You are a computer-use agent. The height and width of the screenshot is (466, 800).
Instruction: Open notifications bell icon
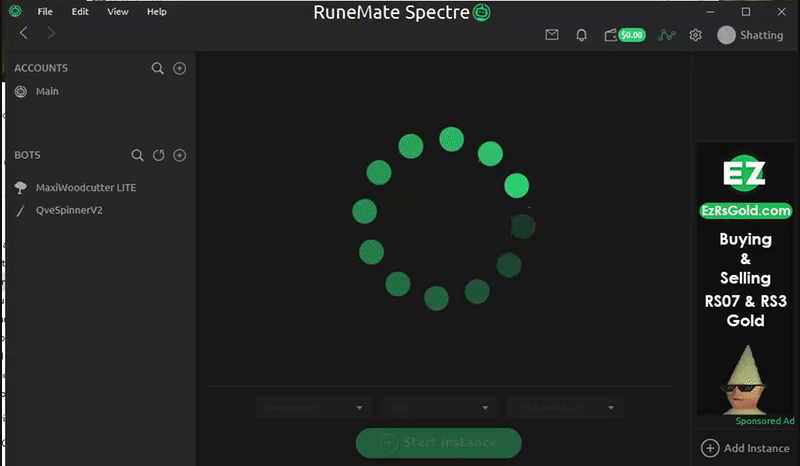[x=581, y=35]
